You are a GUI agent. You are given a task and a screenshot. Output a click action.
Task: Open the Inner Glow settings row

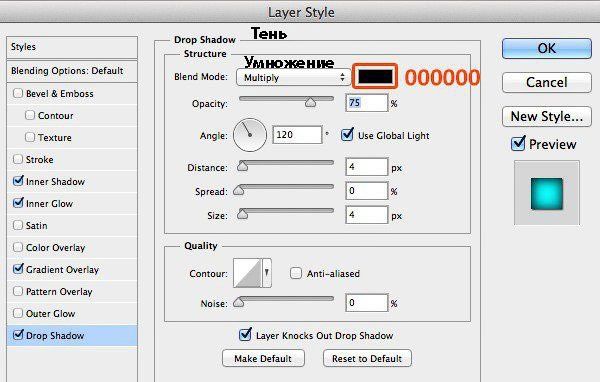[x=72, y=203]
